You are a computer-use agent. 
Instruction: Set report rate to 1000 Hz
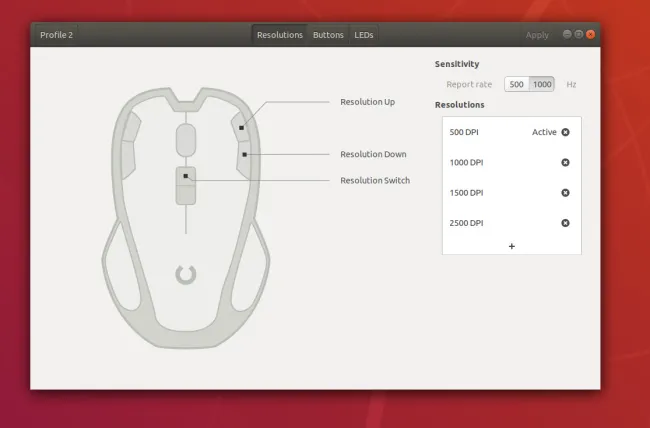[x=542, y=84]
